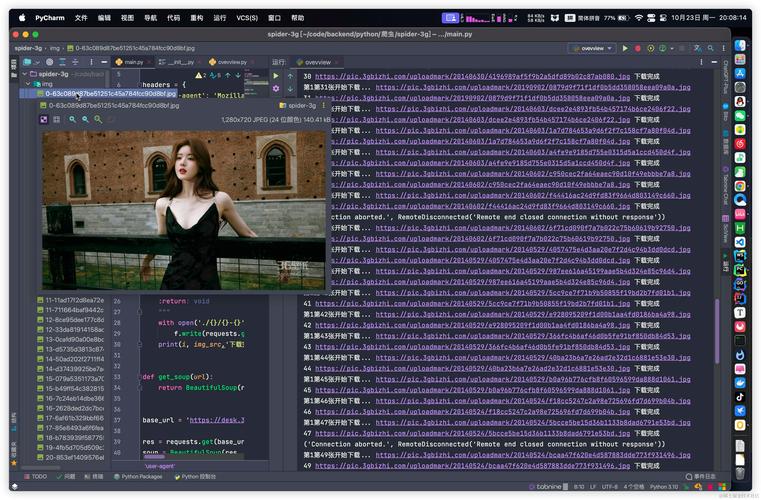The image size is (761, 500).
Task: Select 20-853ef1409576e file in tree
Action: click(x=71, y=457)
